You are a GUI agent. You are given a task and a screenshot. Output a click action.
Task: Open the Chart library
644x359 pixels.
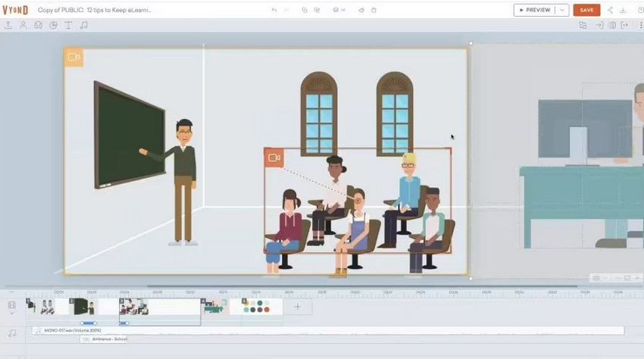[x=53, y=25]
